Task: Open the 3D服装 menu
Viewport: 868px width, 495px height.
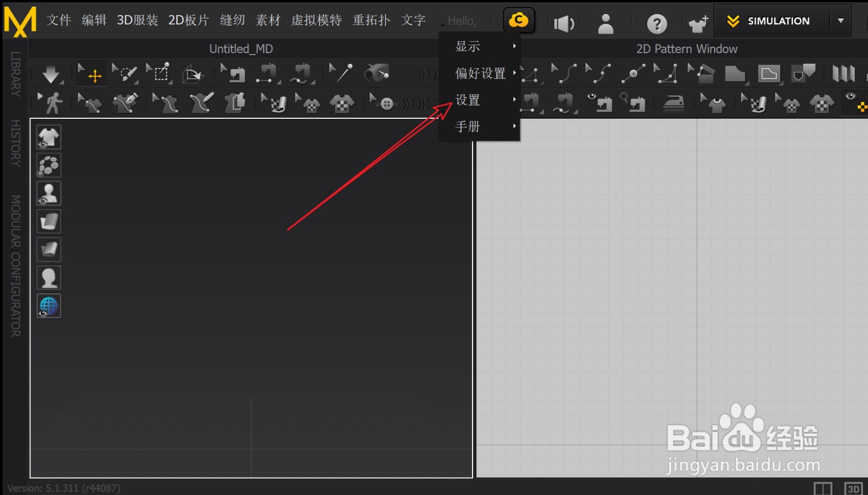Action: (138, 21)
